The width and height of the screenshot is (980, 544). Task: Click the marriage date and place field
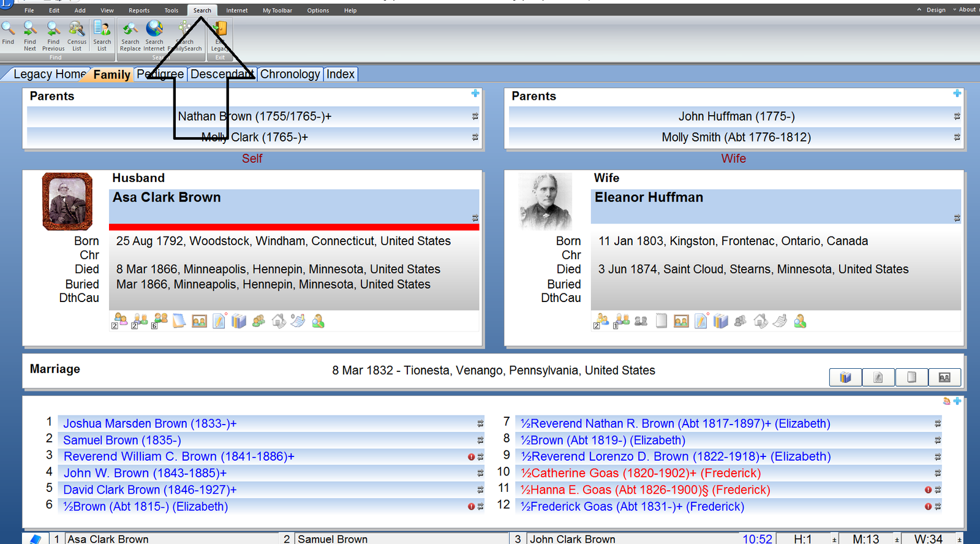coord(494,370)
